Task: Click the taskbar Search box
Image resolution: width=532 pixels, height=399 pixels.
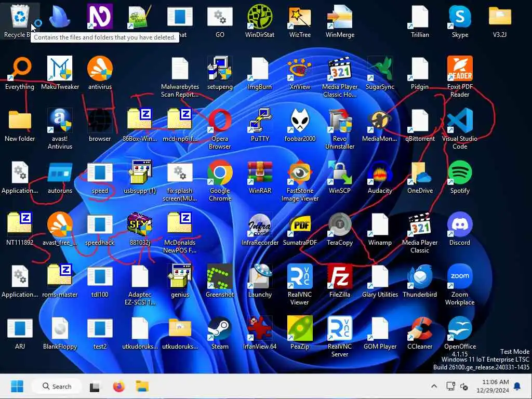Action: 57,387
